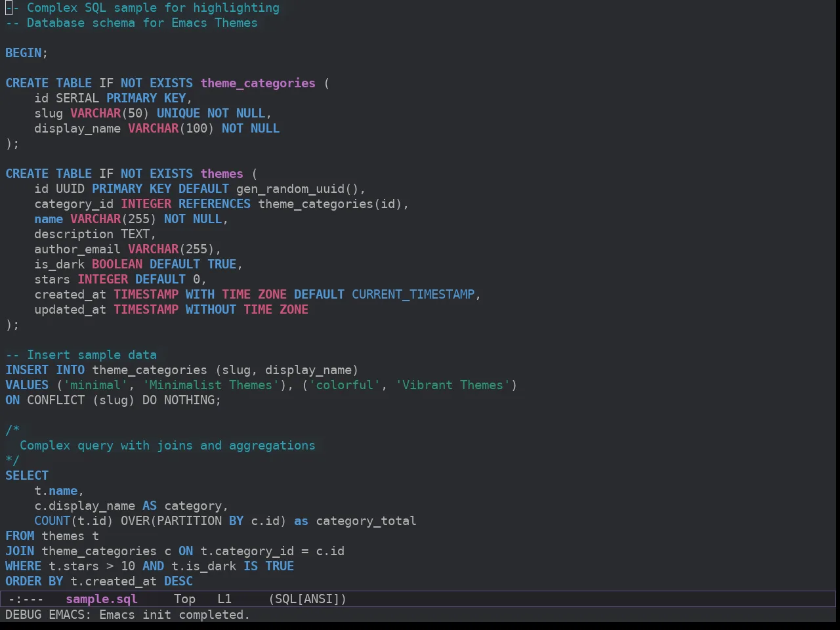Place cursor on BEGIN keyword
The image size is (840, 630).
(x=24, y=53)
